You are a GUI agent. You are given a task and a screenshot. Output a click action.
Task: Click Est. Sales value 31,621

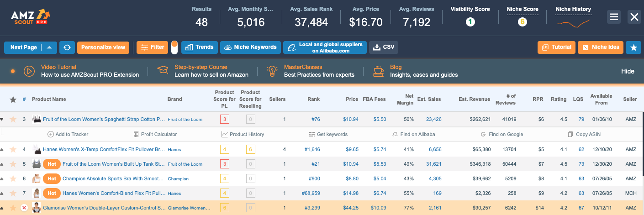tap(433, 164)
